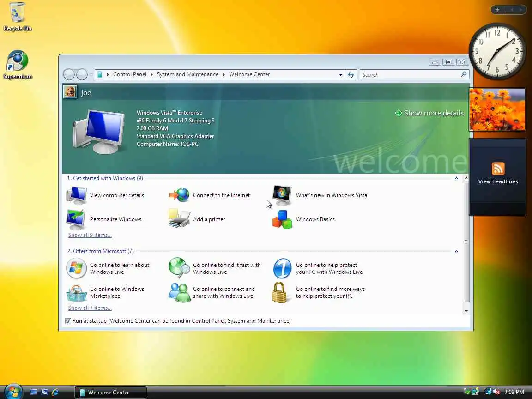Viewport: 532px width, 399px height.
Task: Launch Internet Explorer from Quick Launch
Action: (55, 392)
